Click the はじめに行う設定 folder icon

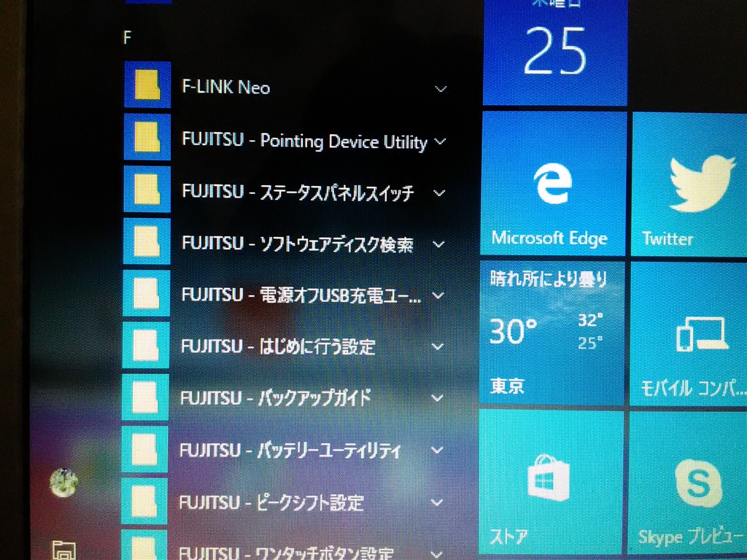click(146, 345)
